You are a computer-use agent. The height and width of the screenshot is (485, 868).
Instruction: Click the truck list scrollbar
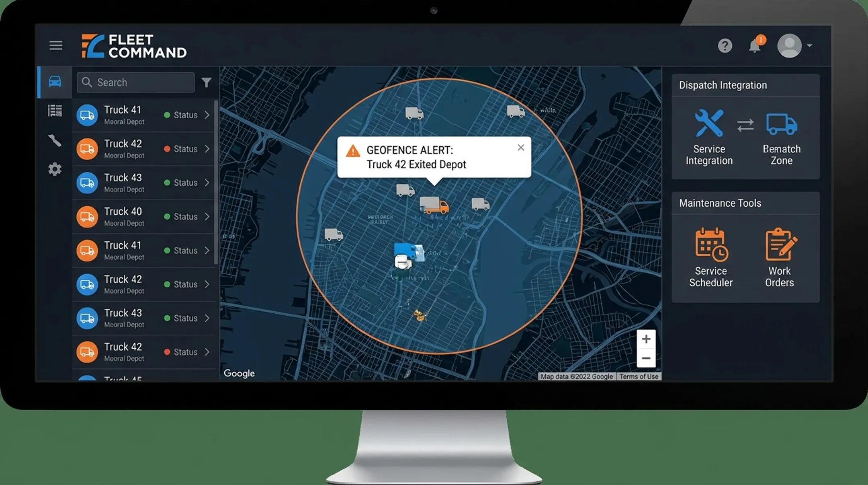click(216, 183)
